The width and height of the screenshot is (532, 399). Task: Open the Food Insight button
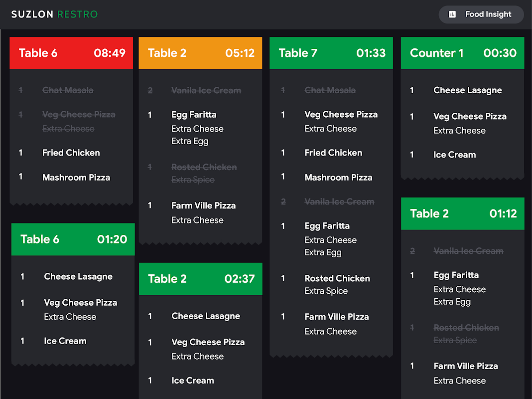pyautogui.click(x=481, y=14)
